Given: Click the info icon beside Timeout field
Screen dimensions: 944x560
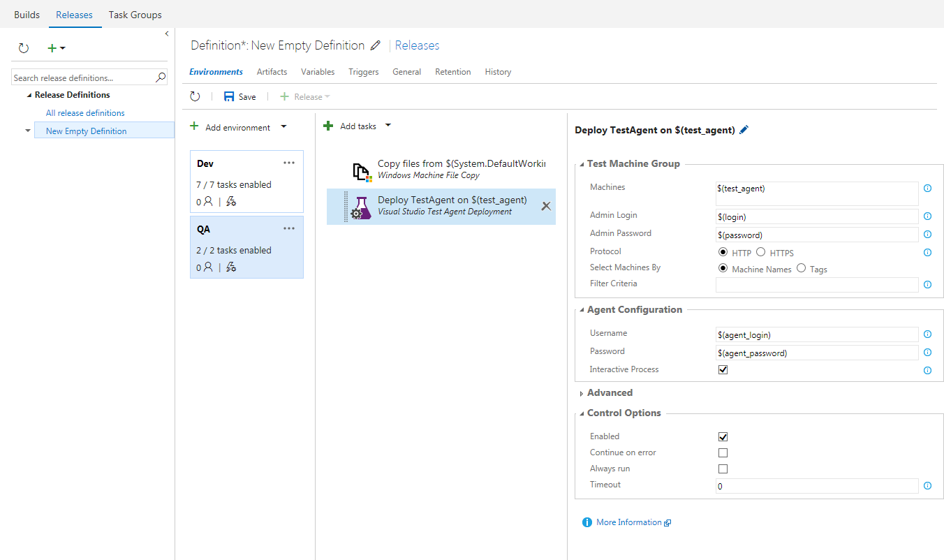Looking at the screenshot, I should click(927, 486).
